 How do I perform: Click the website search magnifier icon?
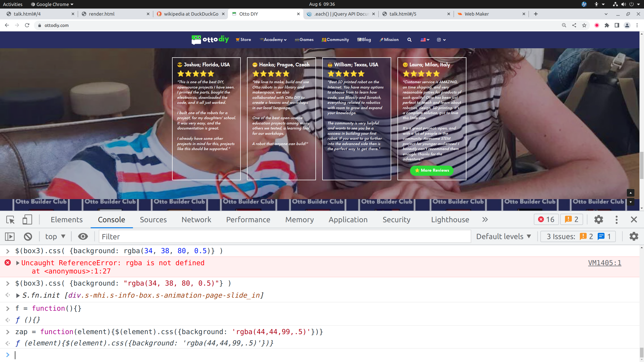tap(409, 40)
